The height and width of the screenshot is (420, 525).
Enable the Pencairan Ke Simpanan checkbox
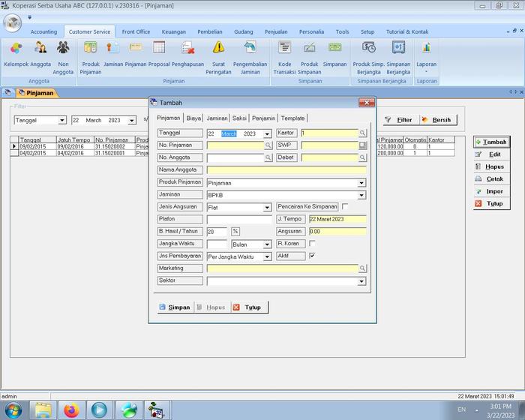click(345, 206)
